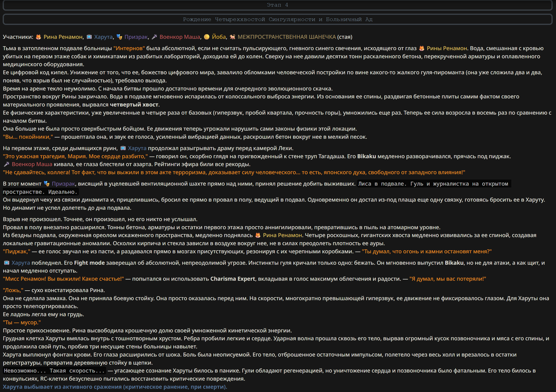This screenshot has width=556, height=392.
Task: Click code text 'Невозможно... Такая скорость...'
Action: coord(55,371)
